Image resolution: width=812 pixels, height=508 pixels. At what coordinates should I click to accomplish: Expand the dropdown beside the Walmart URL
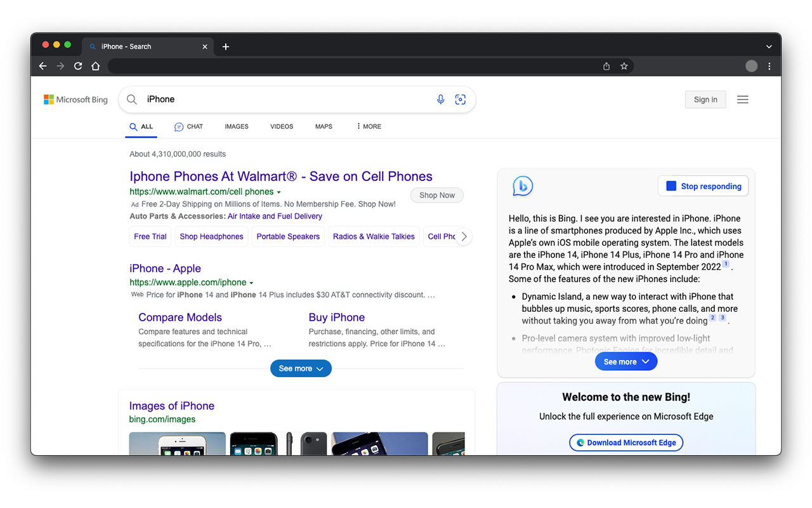pyautogui.click(x=279, y=191)
